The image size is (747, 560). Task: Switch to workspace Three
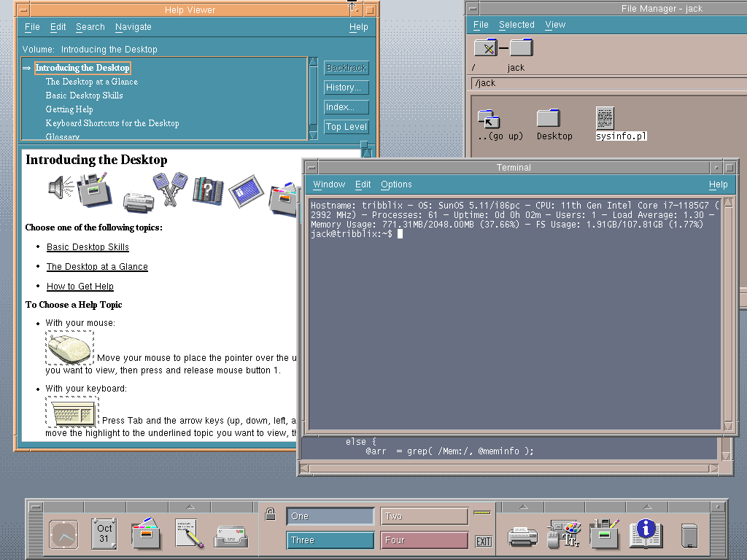click(330, 540)
